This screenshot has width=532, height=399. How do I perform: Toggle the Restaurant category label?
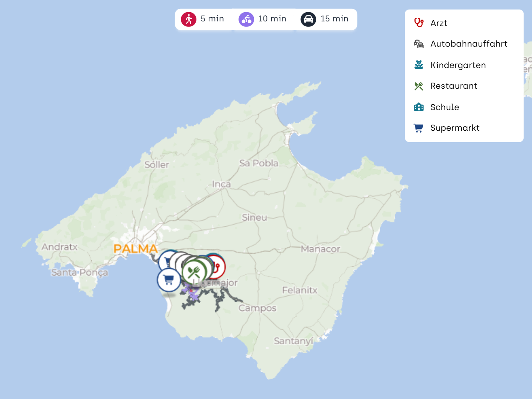click(x=454, y=86)
